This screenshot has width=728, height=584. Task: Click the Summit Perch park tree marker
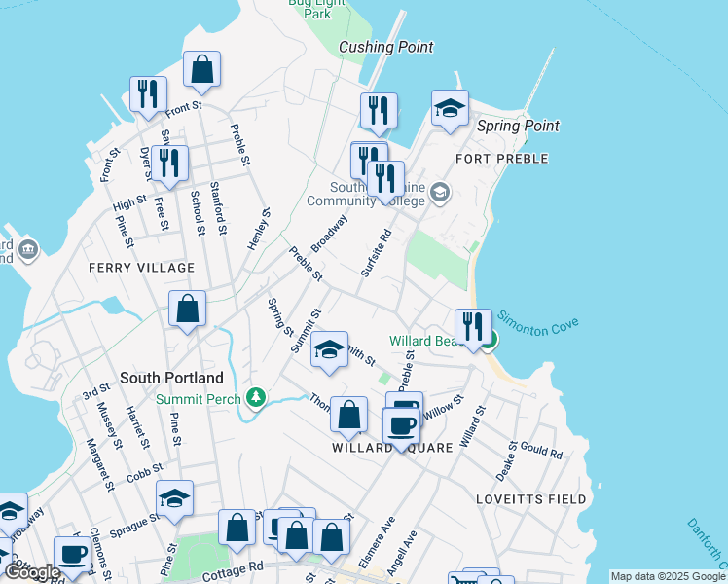pos(256,397)
